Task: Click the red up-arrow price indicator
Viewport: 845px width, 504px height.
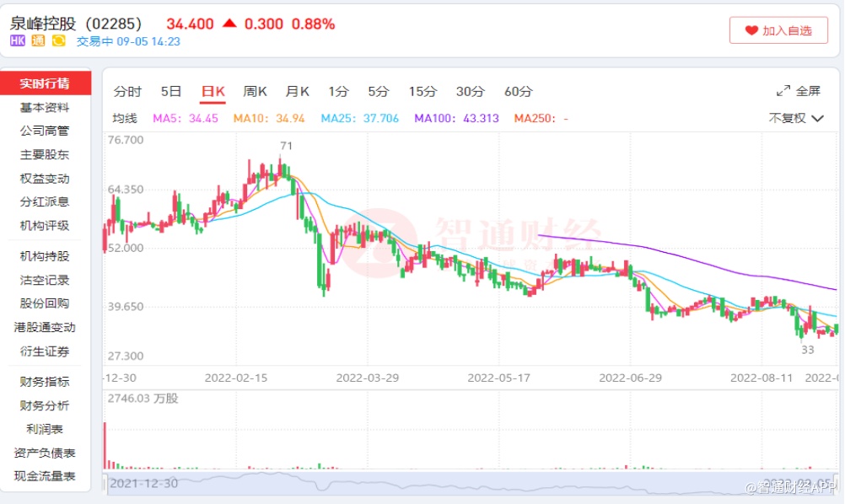Action: 229,23
